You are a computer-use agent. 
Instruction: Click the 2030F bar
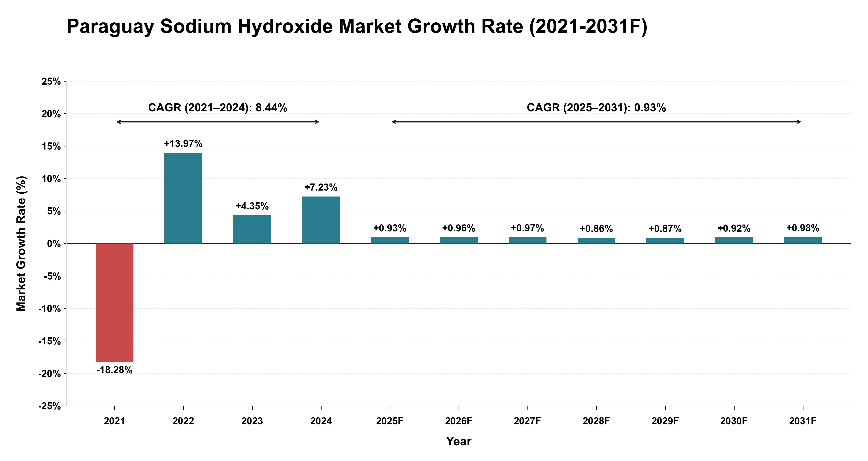tap(734, 240)
